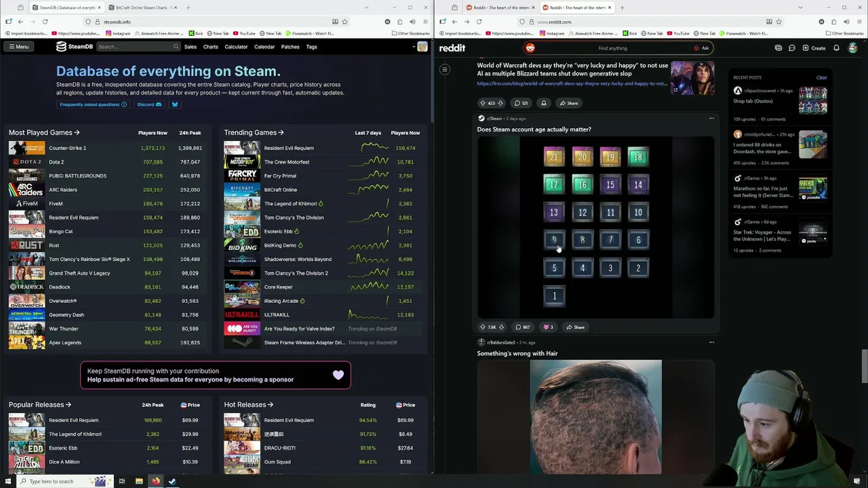Open Counter-Strike 2 in most played
Screen dimensions: 868x488
pos(67,148)
